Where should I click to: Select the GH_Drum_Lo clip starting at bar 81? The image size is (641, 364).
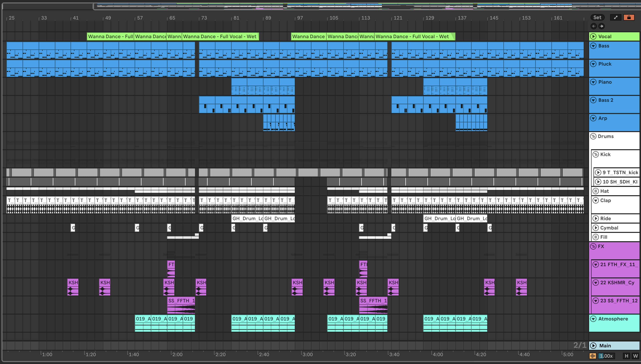(247, 218)
